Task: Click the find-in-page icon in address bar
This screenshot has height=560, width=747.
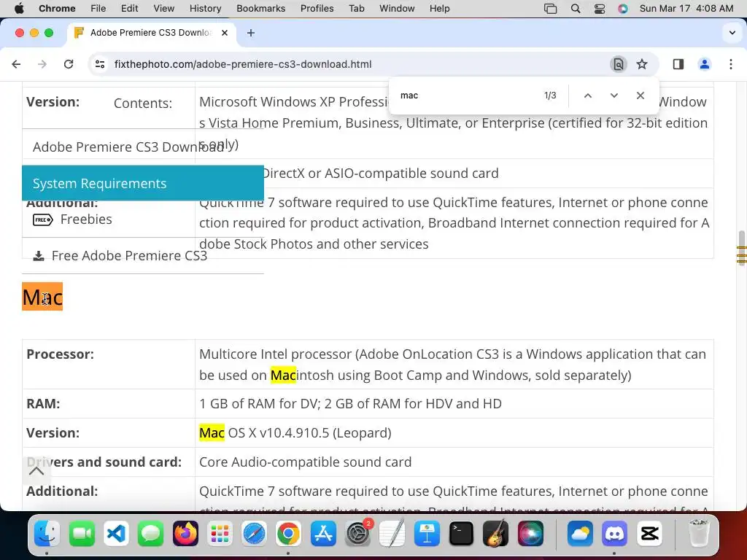Action: coord(618,64)
